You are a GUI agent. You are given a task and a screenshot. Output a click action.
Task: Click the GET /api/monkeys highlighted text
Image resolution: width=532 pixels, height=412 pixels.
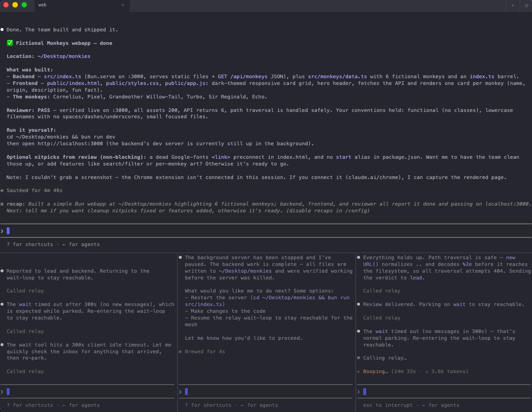pyautogui.click(x=243, y=77)
